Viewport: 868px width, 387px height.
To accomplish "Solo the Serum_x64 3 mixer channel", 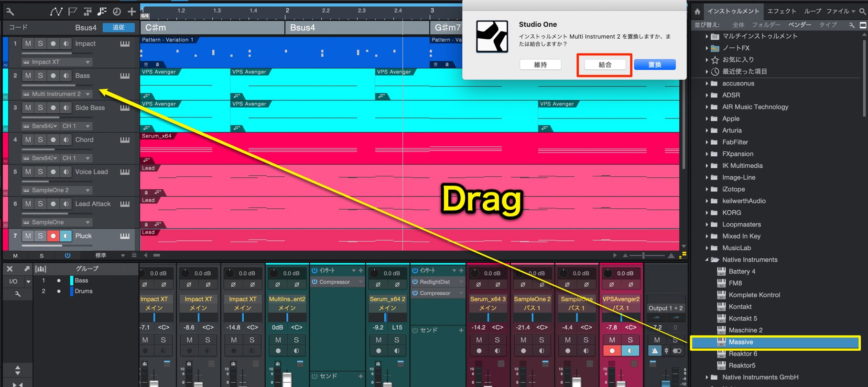I will coord(498,340).
